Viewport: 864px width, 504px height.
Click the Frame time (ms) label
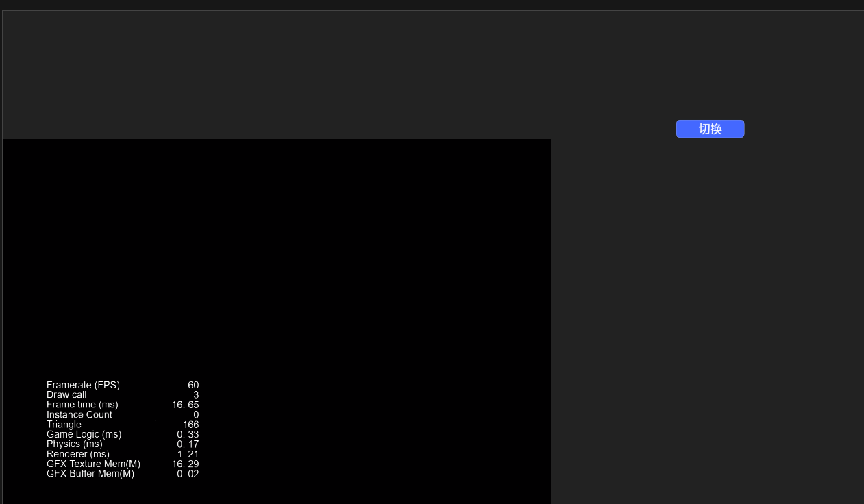(x=82, y=405)
